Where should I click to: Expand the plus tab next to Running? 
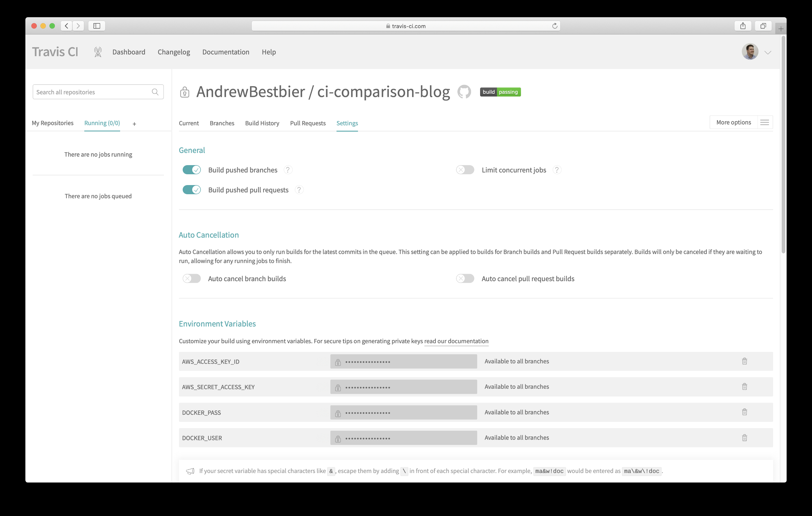134,124
